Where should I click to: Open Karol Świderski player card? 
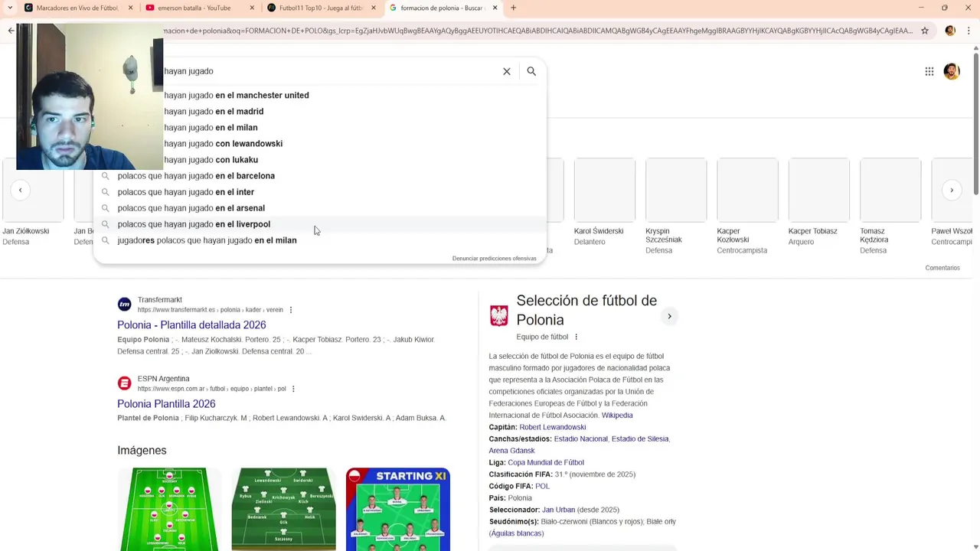(604, 202)
